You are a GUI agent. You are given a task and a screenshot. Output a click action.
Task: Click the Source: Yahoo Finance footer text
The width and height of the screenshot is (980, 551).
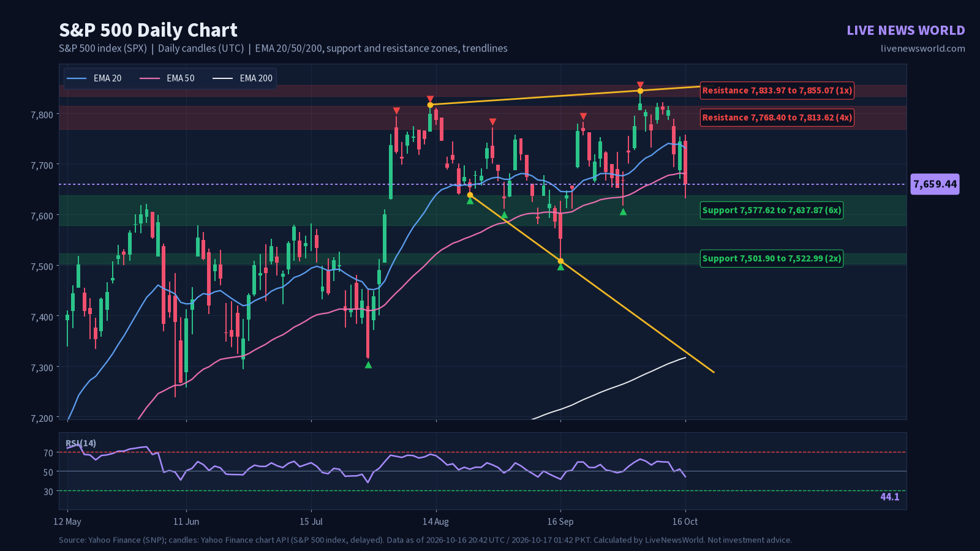[426, 540]
